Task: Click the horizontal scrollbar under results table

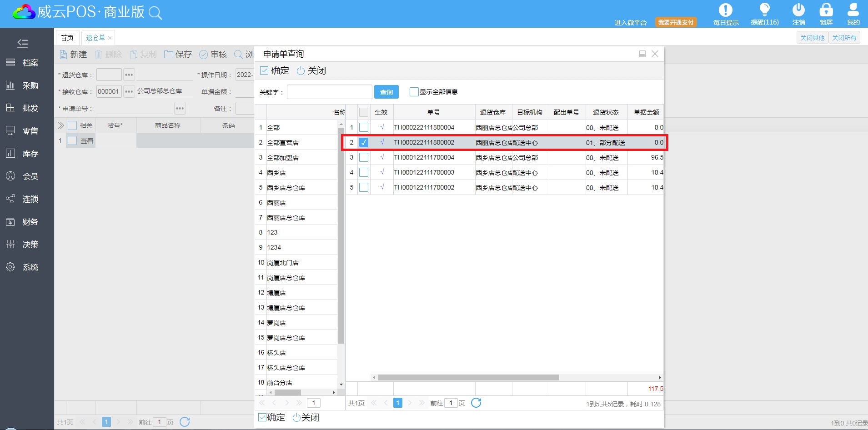Action: [468, 377]
